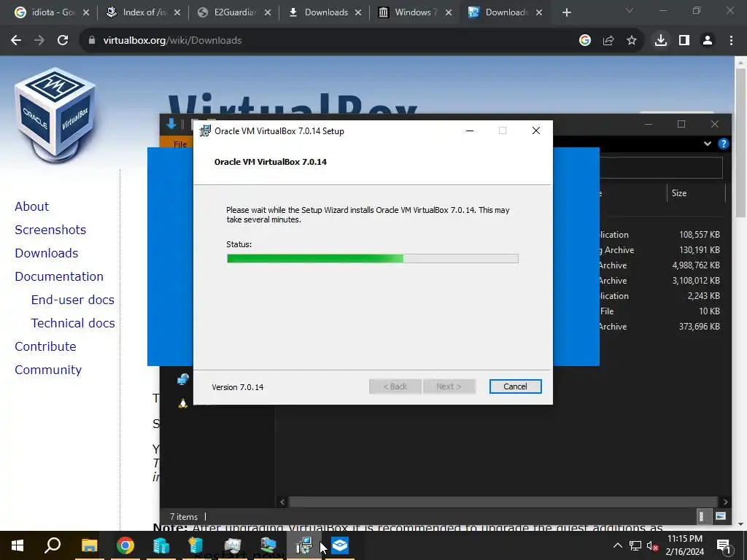Screen dimensions: 747x560
Task: Open Chrome downloads toolbar icon
Action: (x=661, y=41)
